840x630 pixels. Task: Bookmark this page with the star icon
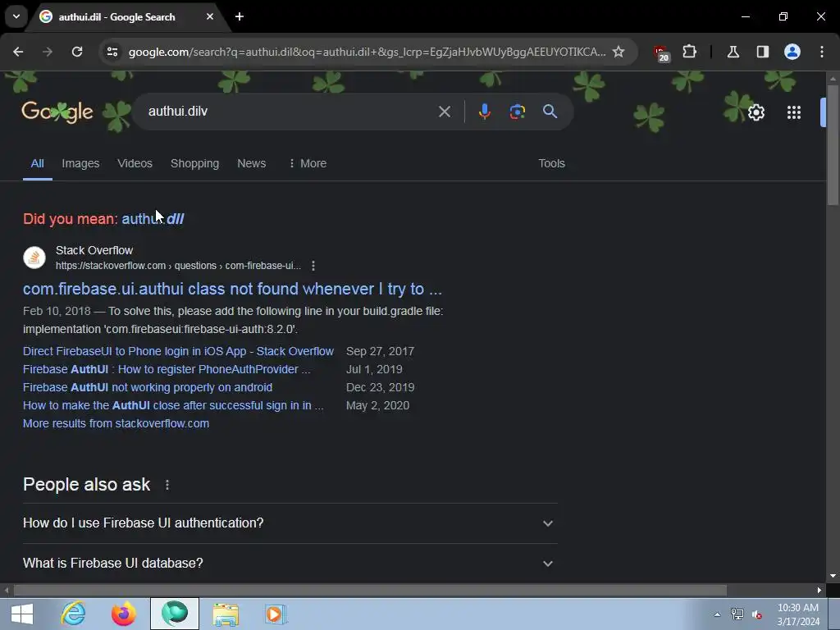pos(619,52)
